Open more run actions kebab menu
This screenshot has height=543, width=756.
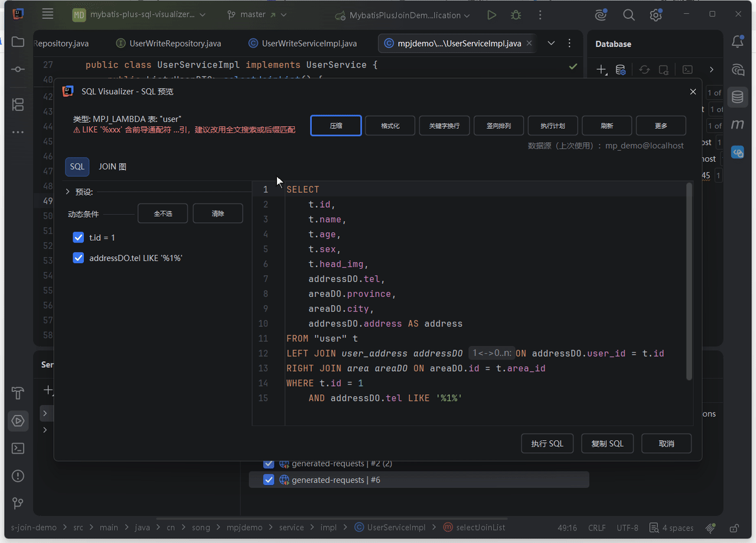(x=540, y=15)
